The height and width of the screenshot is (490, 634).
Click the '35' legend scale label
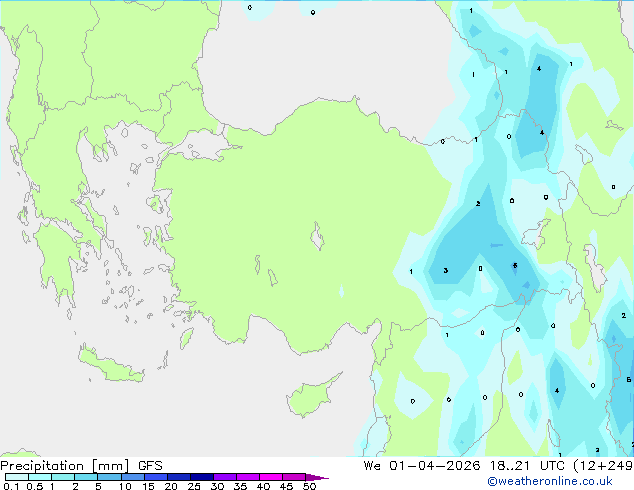[x=240, y=486]
